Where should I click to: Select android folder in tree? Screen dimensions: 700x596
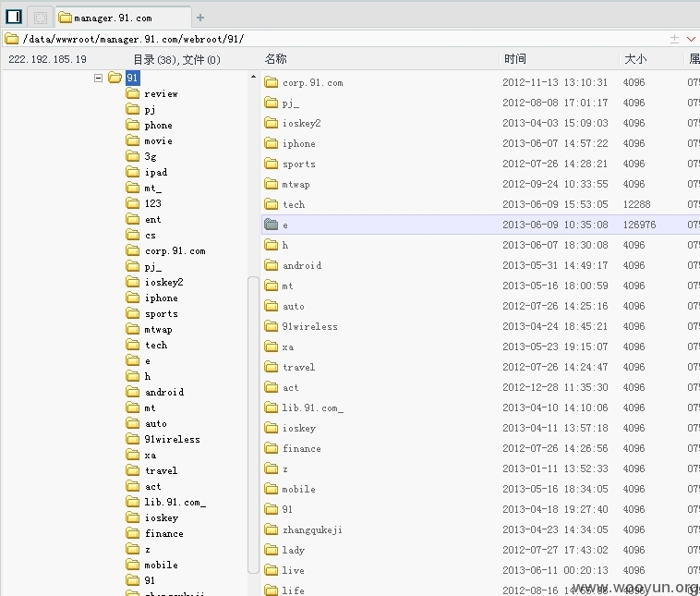(x=163, y=393)
